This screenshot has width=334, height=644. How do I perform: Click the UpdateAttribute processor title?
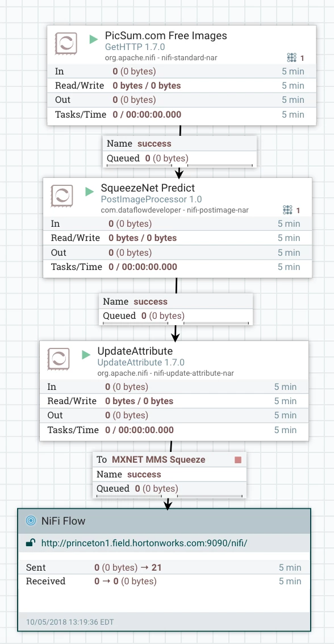pos(135,351)
